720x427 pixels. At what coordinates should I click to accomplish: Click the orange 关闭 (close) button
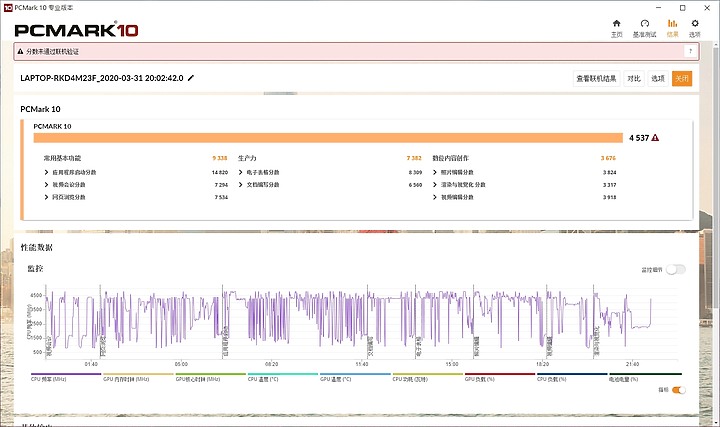tap(682, 79)
